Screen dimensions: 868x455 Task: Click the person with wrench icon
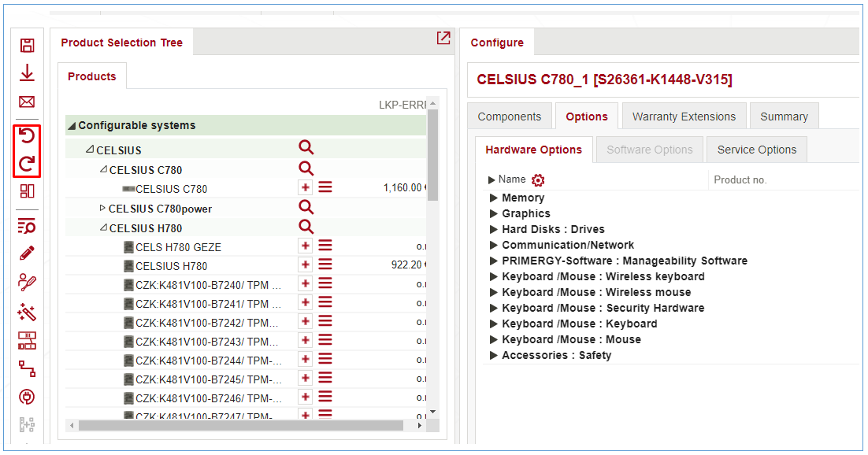(27, 283)
